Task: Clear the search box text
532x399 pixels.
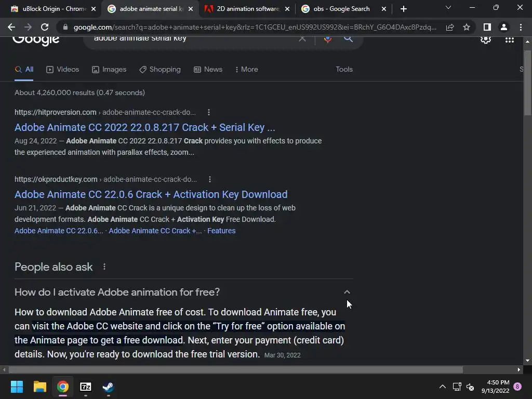Action: [302, 38]
